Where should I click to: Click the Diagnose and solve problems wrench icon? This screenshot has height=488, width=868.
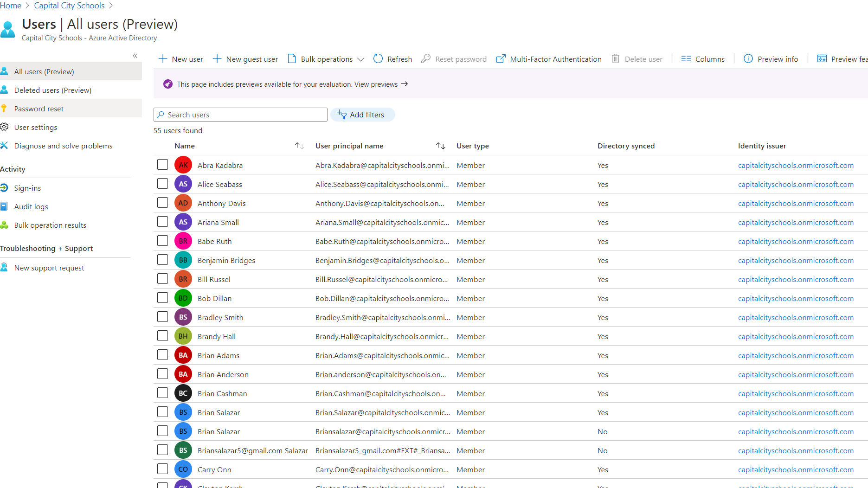4,146
